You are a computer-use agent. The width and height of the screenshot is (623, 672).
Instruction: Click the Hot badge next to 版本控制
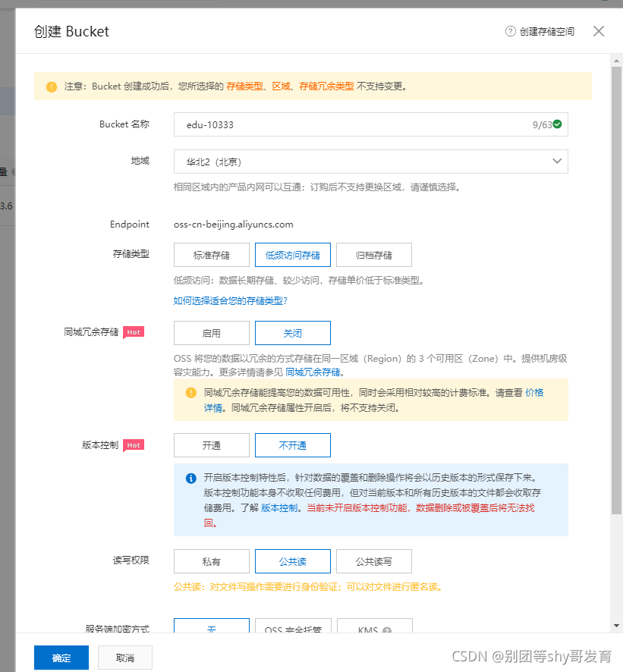pyautogui.click(x=134, y=445)
